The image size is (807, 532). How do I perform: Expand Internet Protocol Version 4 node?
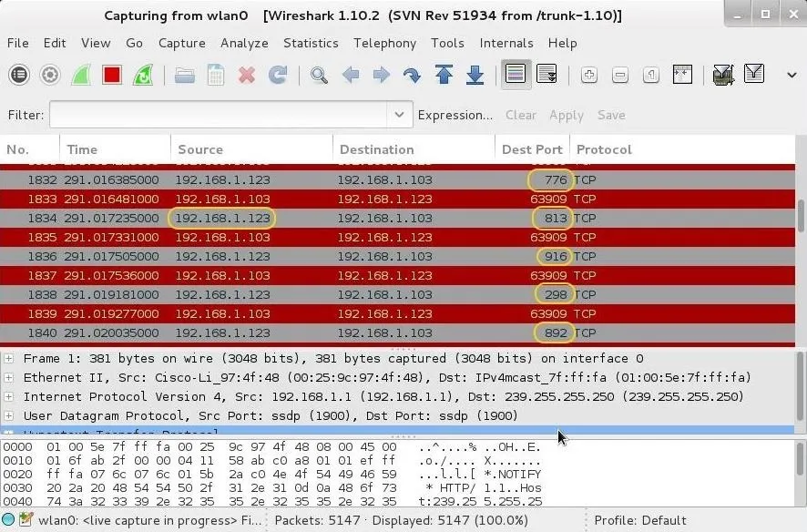pyautogui.click(x=9, y=396)
